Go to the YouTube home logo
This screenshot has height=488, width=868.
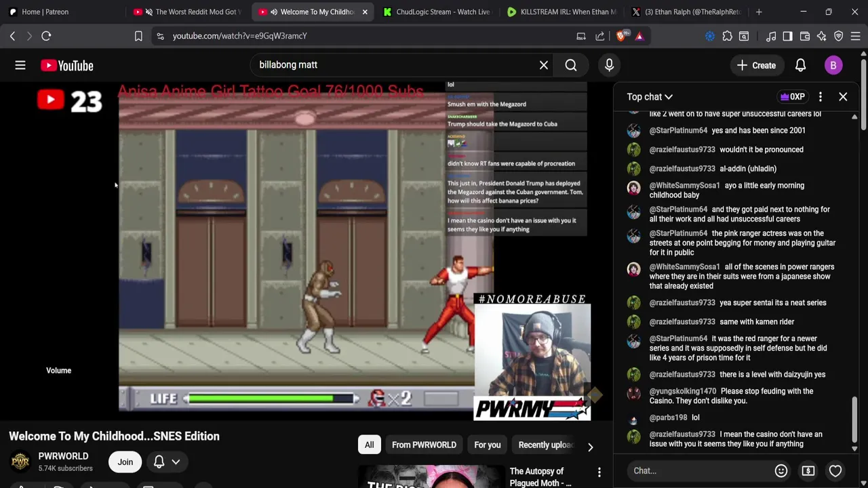pos(66,65)
